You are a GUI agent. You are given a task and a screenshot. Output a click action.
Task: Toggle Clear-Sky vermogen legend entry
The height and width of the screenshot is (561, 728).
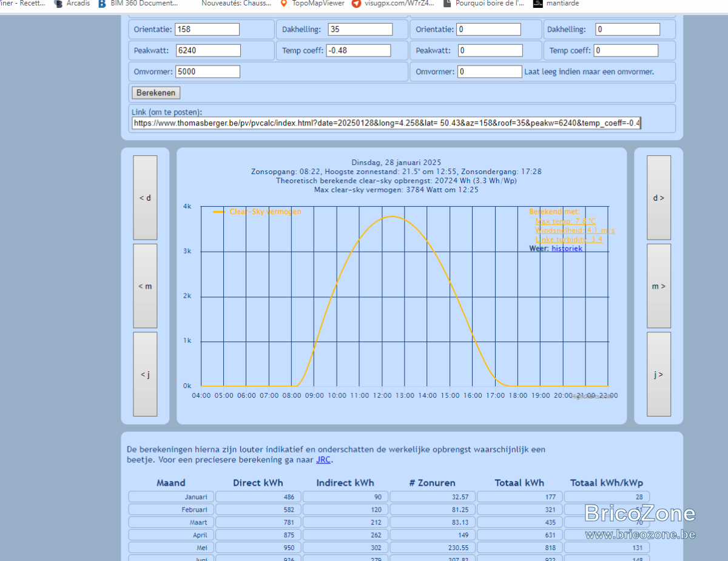(257, 212)
